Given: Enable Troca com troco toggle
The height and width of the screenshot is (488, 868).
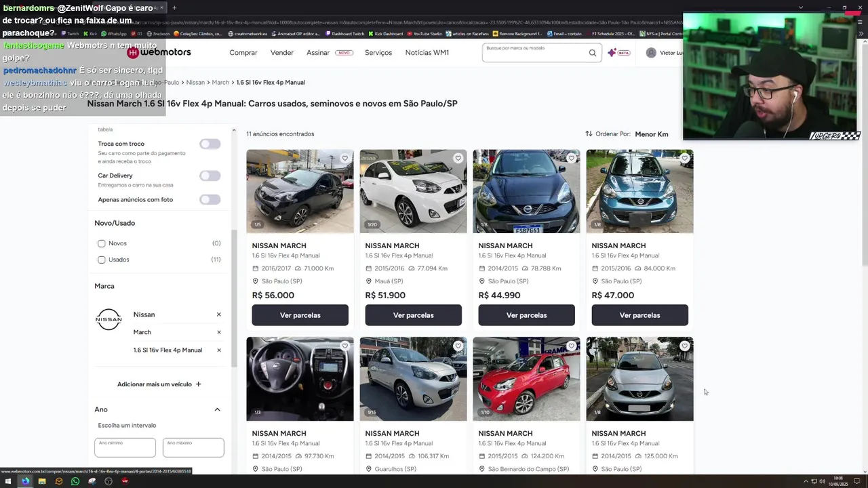Looking at the screenshot, I should (210, 144).
